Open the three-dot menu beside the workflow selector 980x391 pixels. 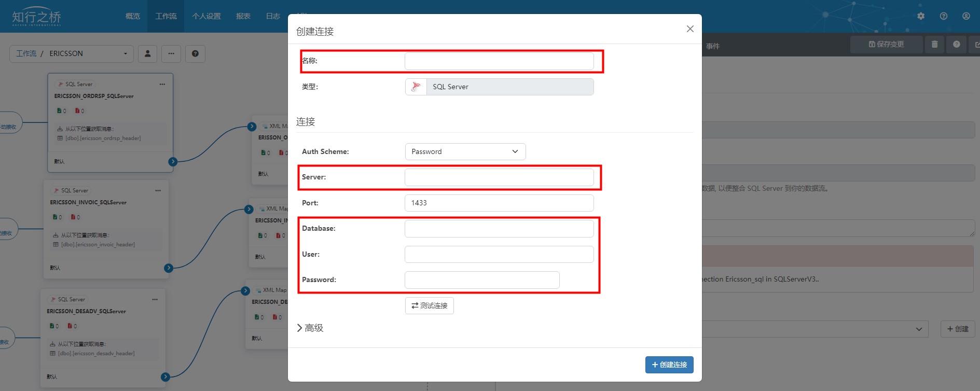click(x=171, y=53)
